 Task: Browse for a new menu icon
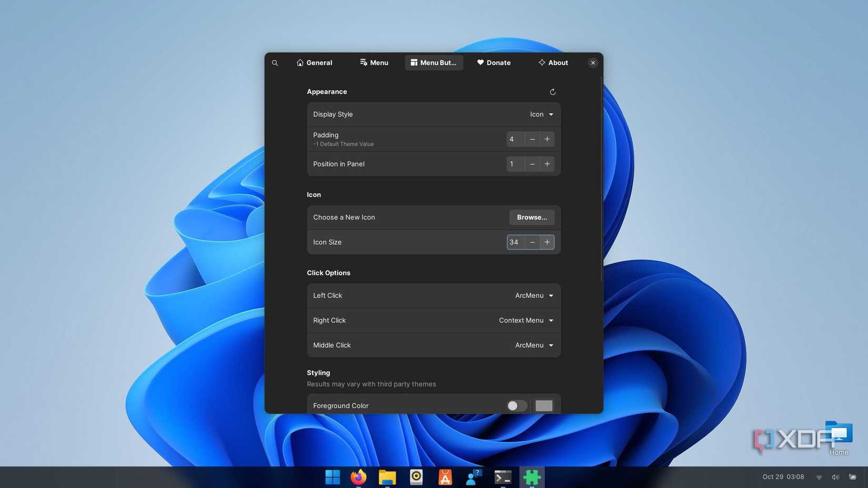[531, 217]
